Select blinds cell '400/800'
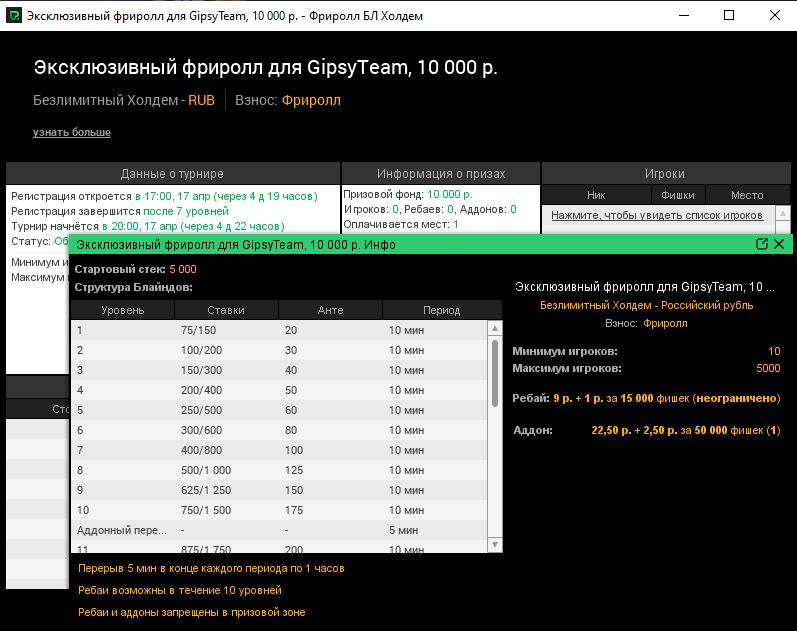Screen dimensions: 797x631 [201, 450]
